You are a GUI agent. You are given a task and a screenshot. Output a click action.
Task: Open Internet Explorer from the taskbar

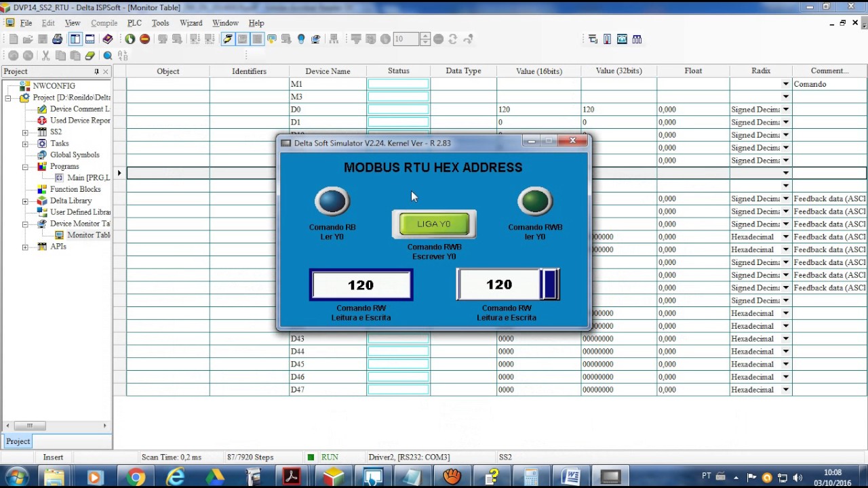click(x=176, y=477)
